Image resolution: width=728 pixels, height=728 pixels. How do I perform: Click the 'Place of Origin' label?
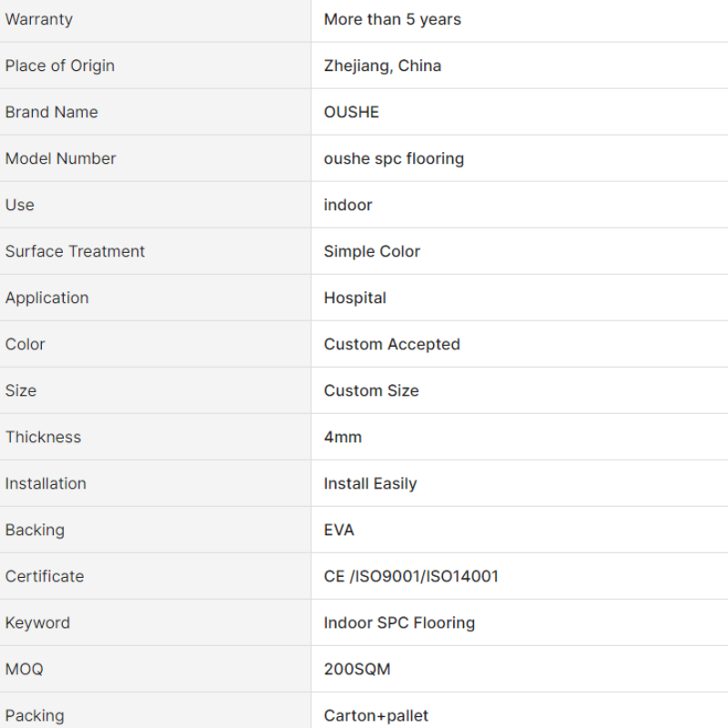[60, 66]
